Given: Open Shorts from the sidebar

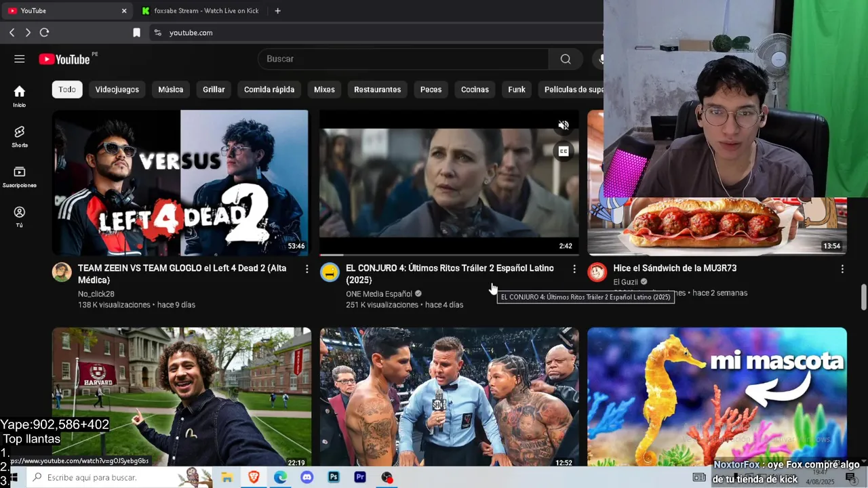Looking at the screenshot, I should (x=19, y=136).
